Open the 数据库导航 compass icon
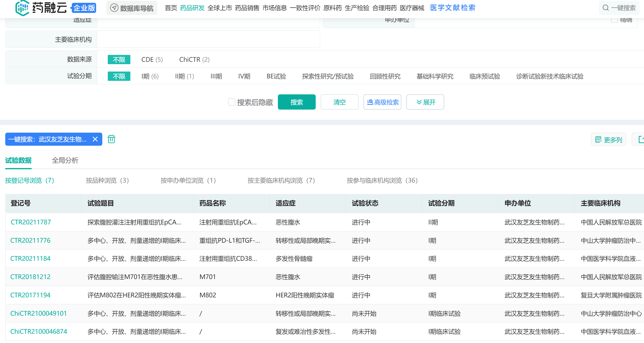644x343 pixels. tap(114, 8)
